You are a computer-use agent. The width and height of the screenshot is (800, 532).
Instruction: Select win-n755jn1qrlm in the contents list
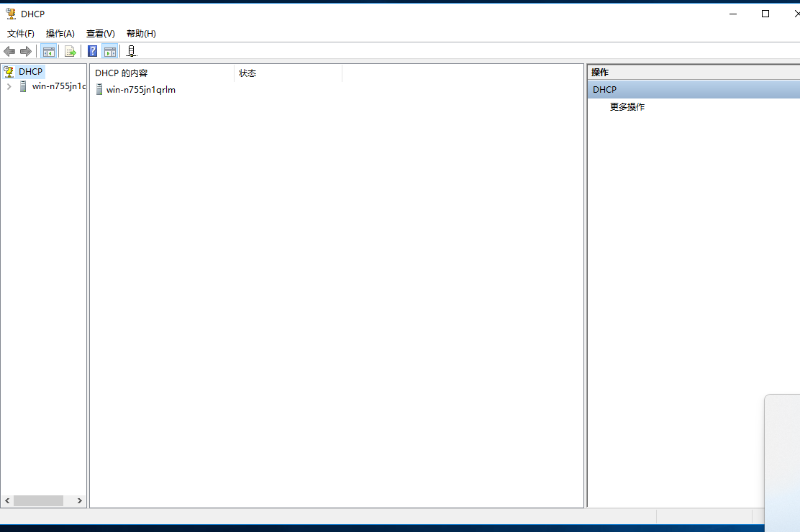click(141, 90)
